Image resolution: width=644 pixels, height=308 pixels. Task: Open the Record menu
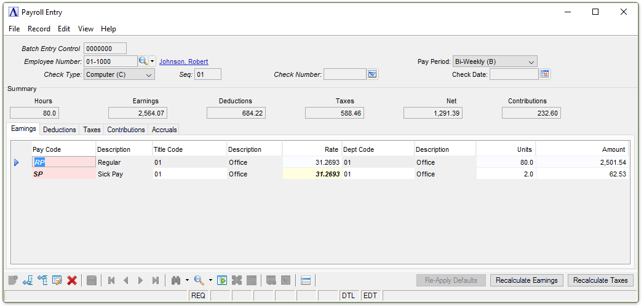coord(39,29)
